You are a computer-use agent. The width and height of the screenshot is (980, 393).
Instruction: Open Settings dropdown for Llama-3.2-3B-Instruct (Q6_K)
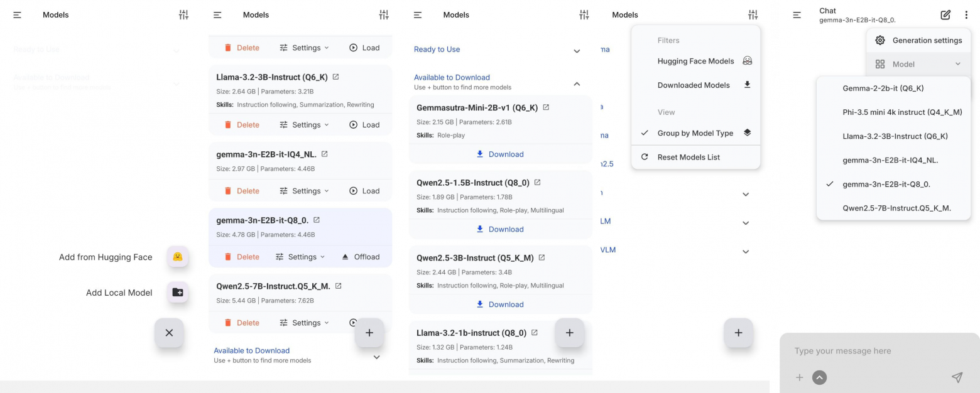(305, 125)
